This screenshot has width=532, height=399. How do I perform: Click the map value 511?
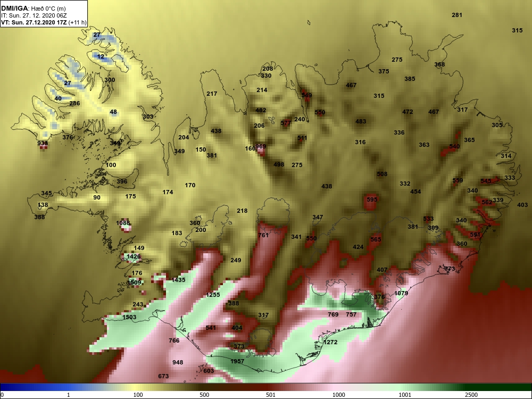pyautogui.click(x=302, y=138)
